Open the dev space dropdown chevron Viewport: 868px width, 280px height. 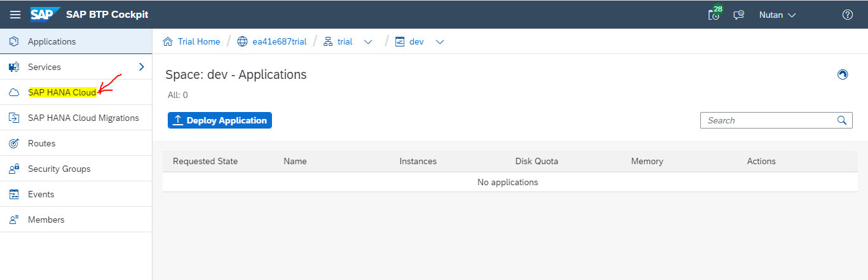(x=439, y=42)
